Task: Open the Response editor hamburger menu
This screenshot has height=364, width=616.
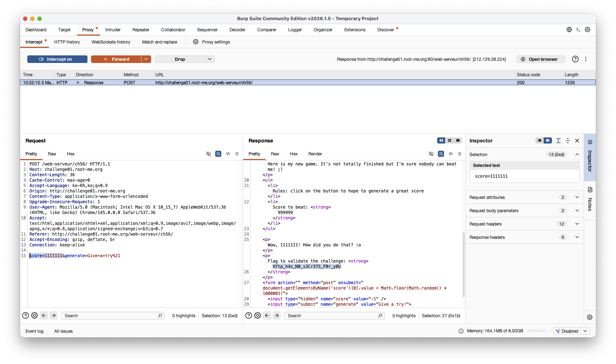Action: (459, 154)
